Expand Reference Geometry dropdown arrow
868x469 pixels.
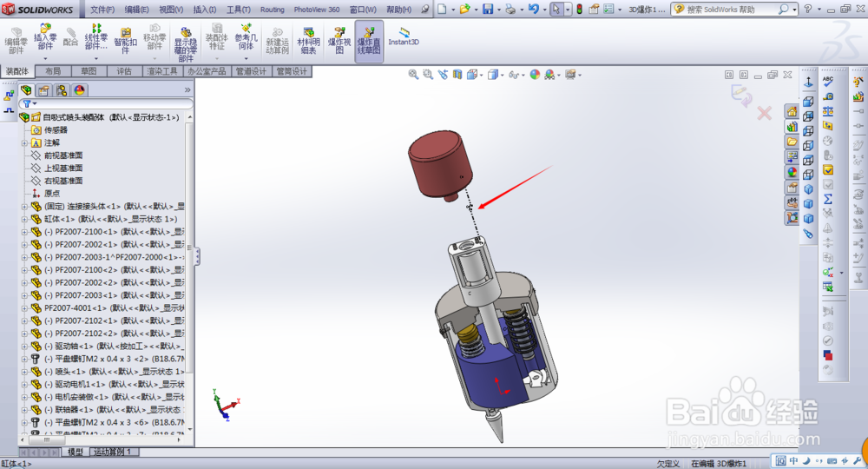coord(246,59)
